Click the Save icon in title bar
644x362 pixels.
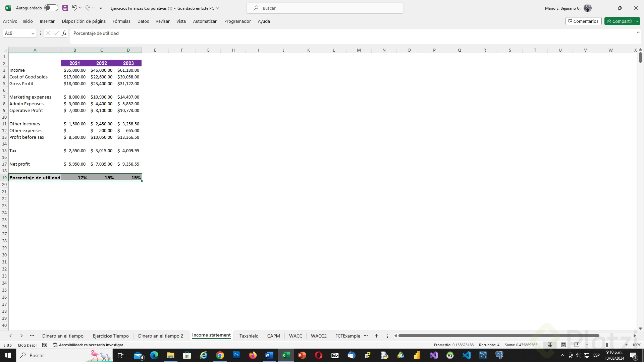tap(65, 8)
